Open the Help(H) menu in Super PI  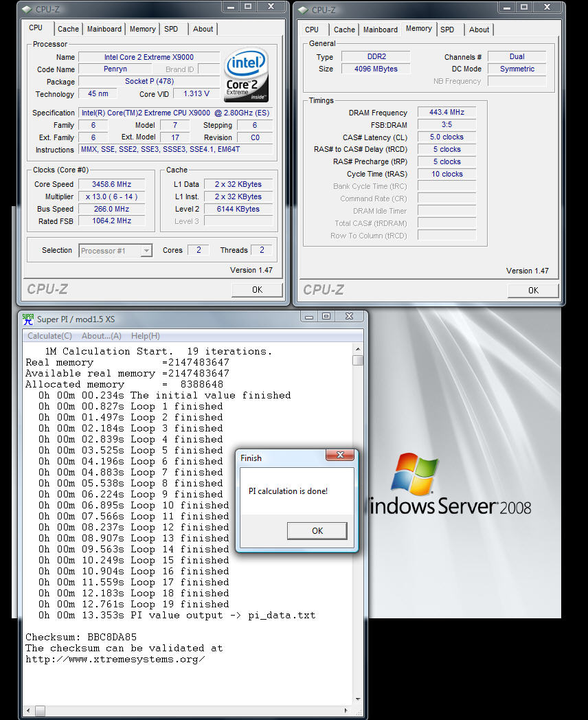(146, 336)
